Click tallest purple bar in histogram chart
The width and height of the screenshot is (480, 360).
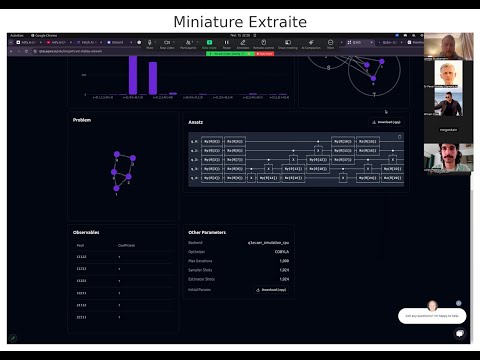(x=133, y=75)
